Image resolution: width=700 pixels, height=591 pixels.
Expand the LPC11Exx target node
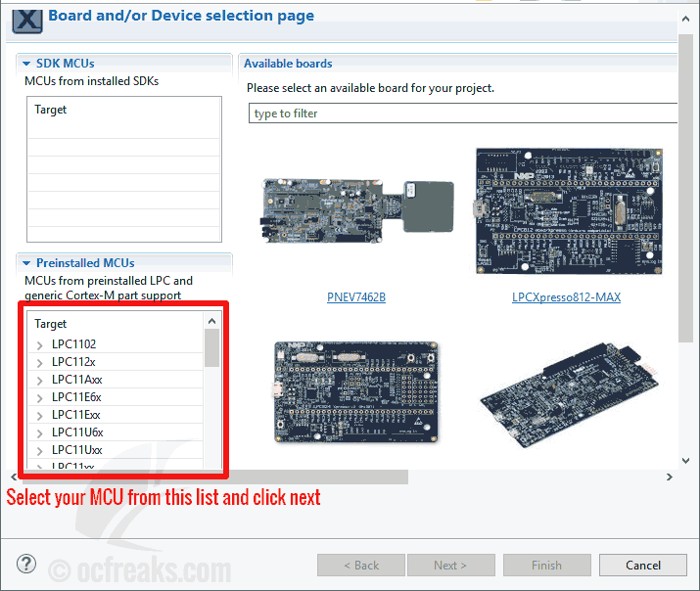40,416
